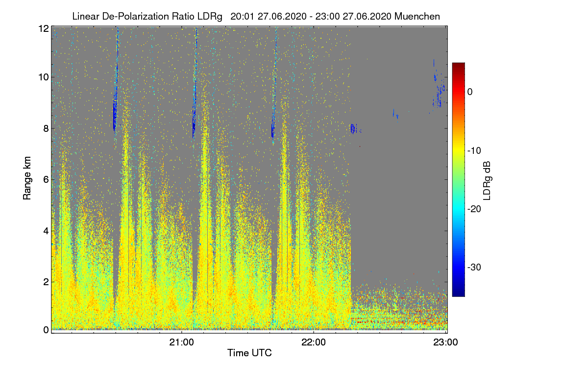Click the colorbar 0 dB label
The width and height of the screenshot is (588, 392).
470,92
